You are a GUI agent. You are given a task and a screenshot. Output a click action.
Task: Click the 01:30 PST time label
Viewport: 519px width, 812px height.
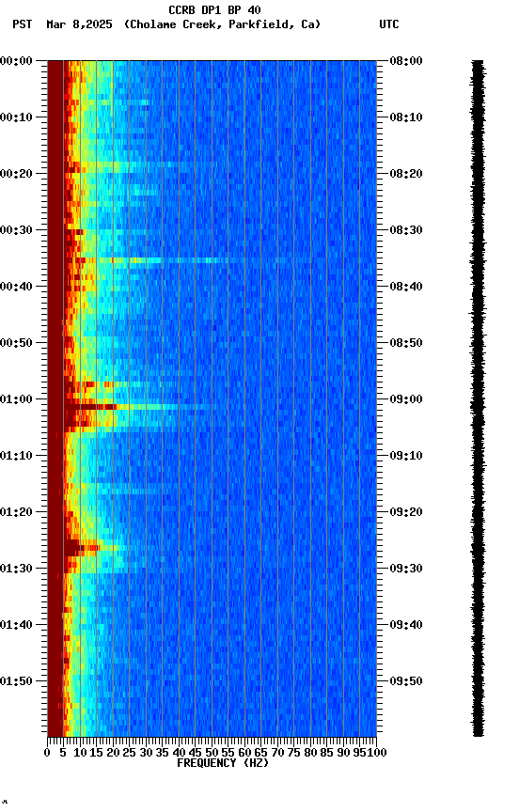tap(16, 569)
